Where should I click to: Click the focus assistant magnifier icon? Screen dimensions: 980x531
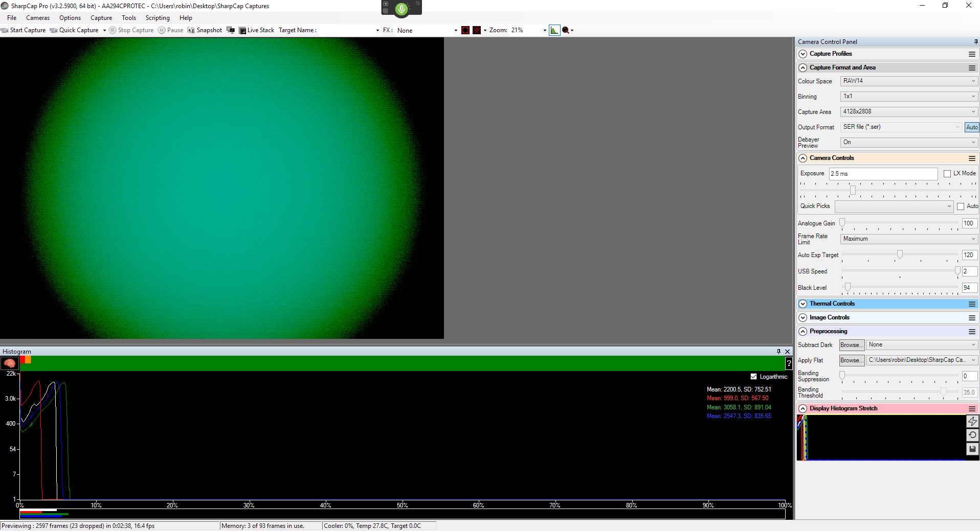[x=566, y=30]
